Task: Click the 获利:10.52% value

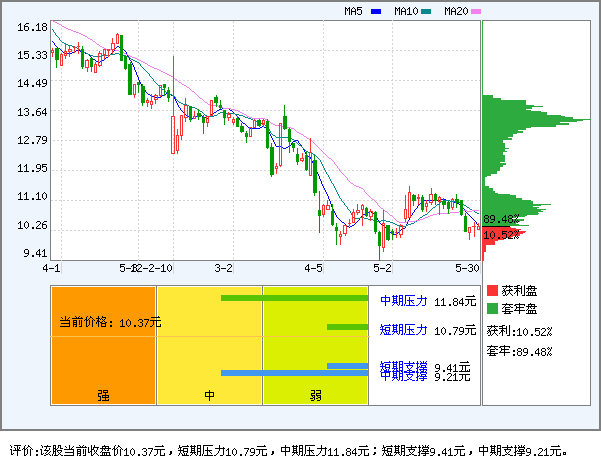Action: point(519,331)
